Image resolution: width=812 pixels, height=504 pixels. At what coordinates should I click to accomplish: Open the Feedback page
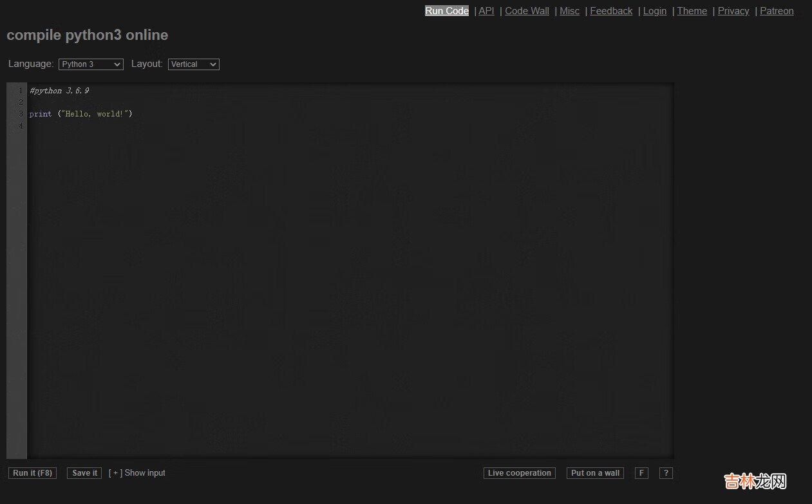[x=611, y=11]
